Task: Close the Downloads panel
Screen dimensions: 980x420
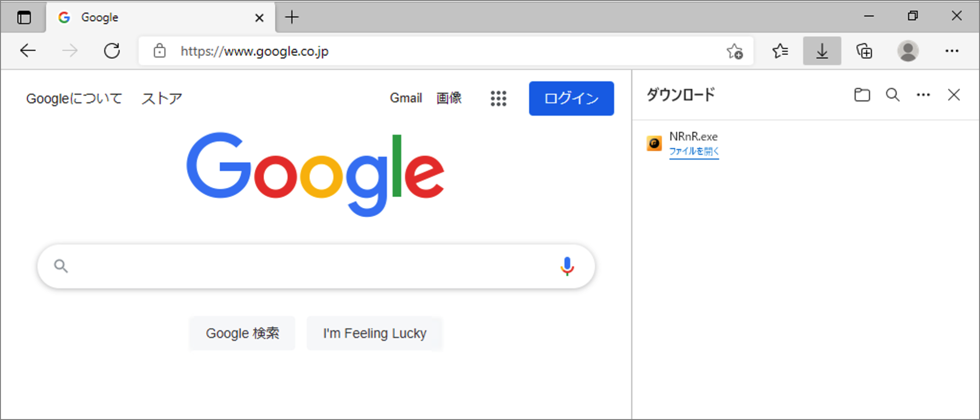Action: (954, 95)
